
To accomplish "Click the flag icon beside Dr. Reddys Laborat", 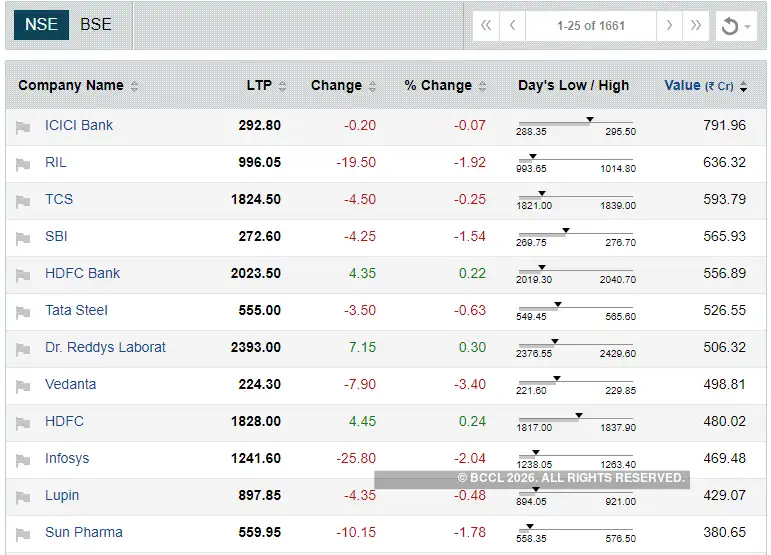I will point(23,349).
